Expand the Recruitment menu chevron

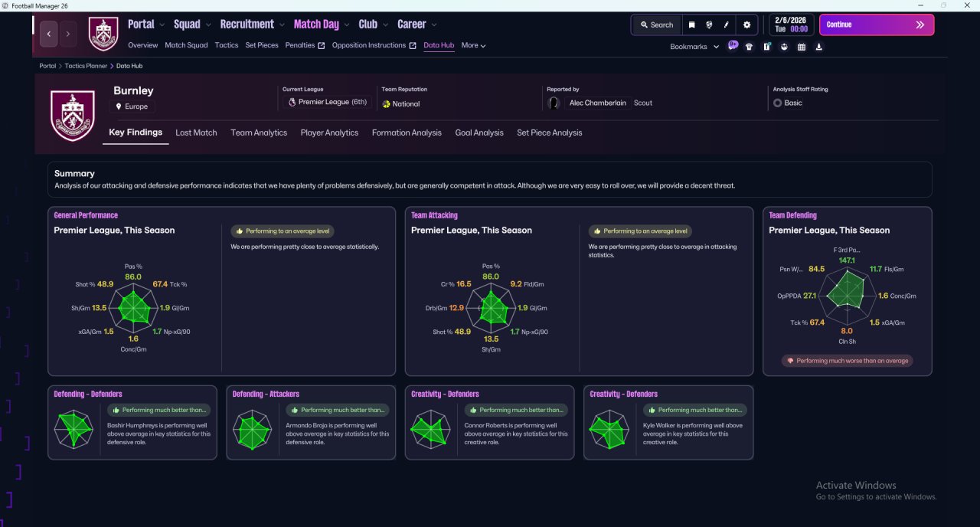pos(283,25)
